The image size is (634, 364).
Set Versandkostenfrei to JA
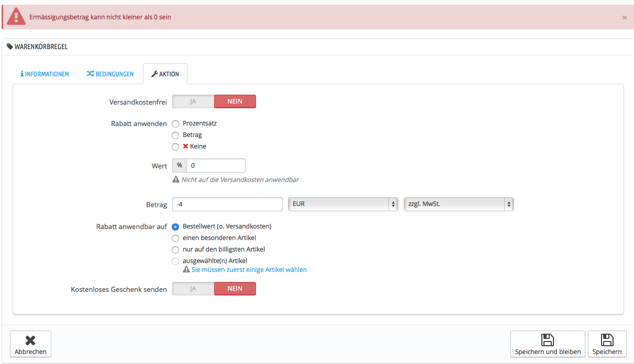[x=193, y=101]
